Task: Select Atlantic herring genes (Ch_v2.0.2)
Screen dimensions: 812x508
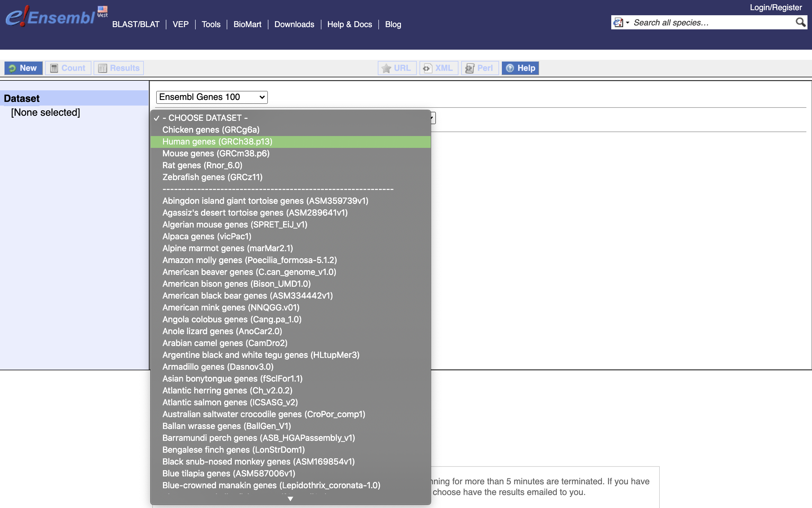Action: [x=291, y=390]
